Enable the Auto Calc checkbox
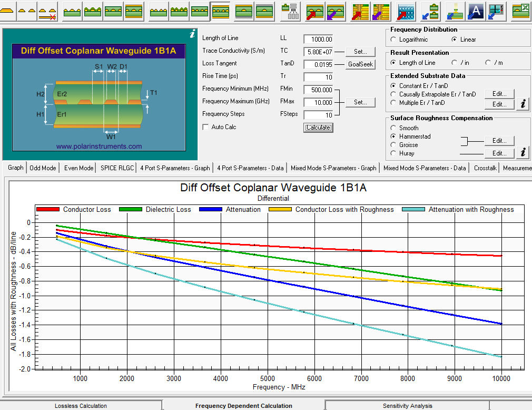 click(x=205, y=126)
